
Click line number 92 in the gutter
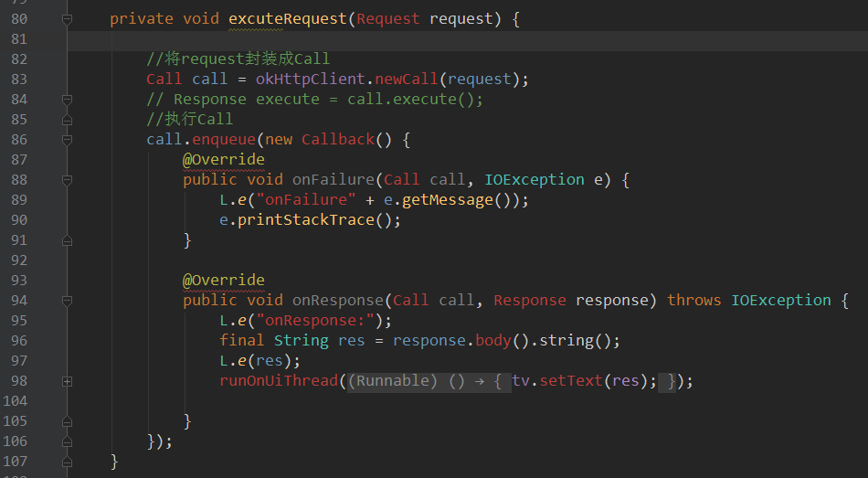[19, 260]
